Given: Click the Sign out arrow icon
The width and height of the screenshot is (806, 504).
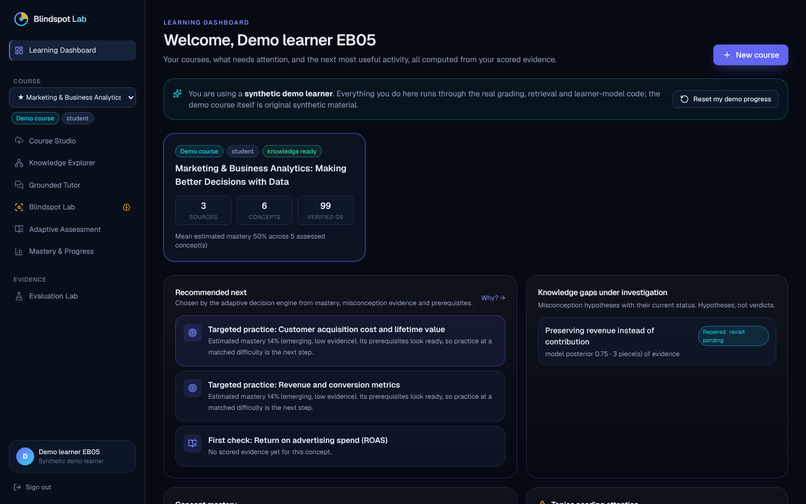Looking at the screenshot, I should (x=17, y=487).
